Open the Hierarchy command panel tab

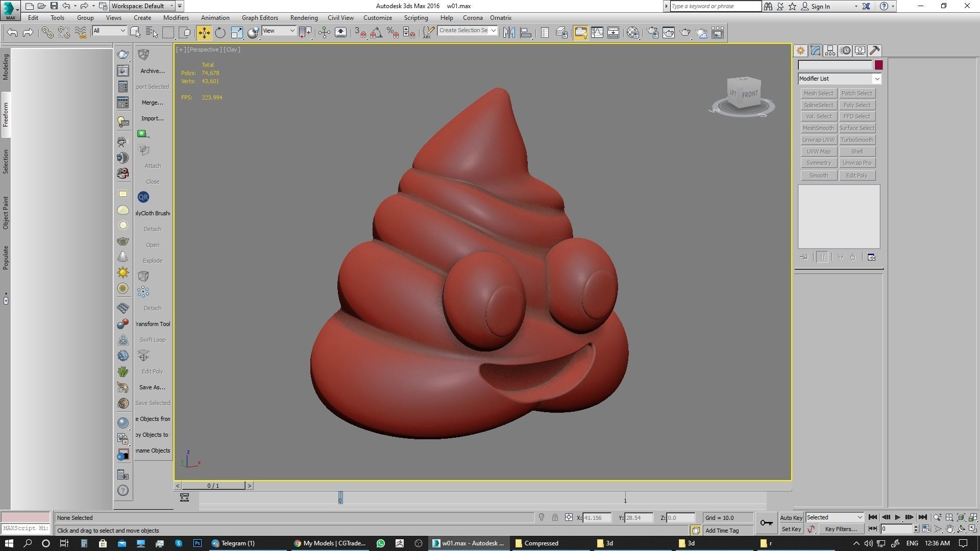point(830,51)
